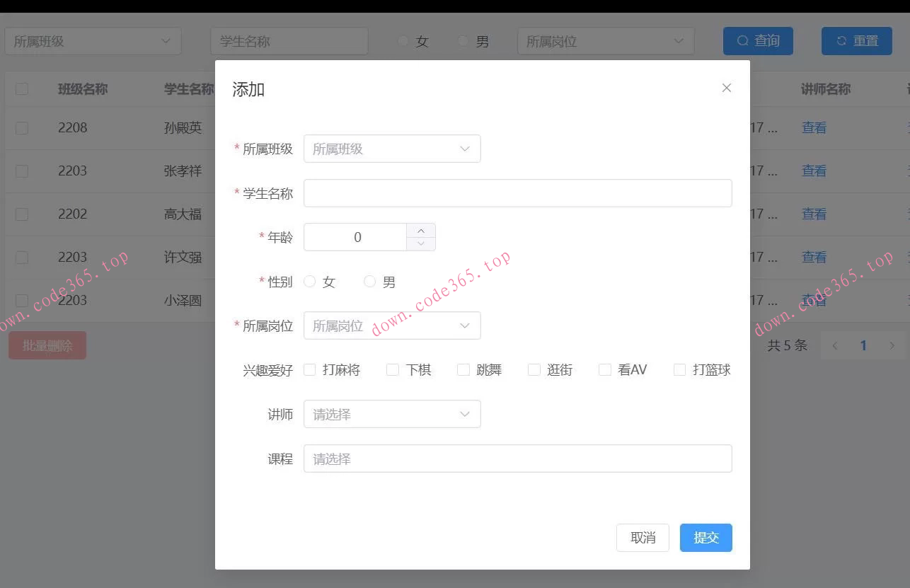
Task: Click the next page arrow in pagination
Action: pos(892,345)
